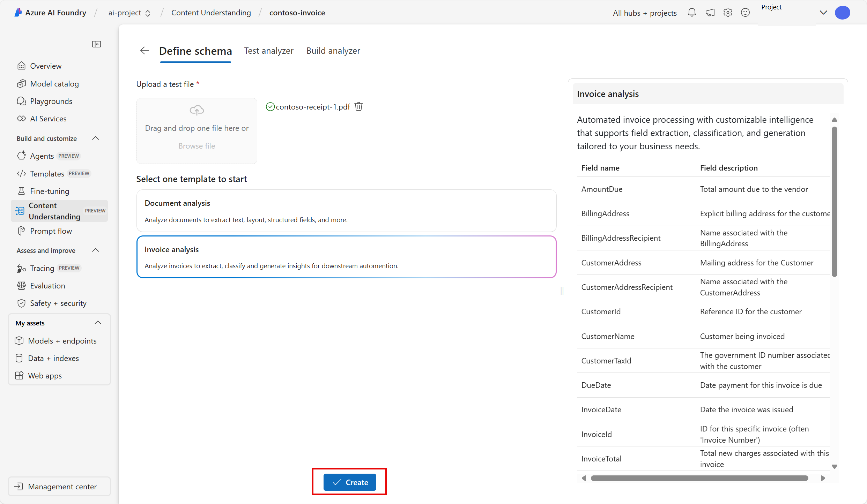Click horizontal scrollbar in field table
This screenshot has width=867, height=504.
tap(699, 478)
